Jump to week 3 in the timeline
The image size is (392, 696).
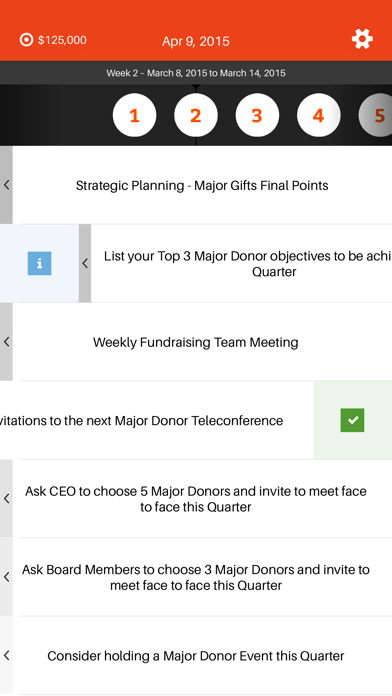257,115
